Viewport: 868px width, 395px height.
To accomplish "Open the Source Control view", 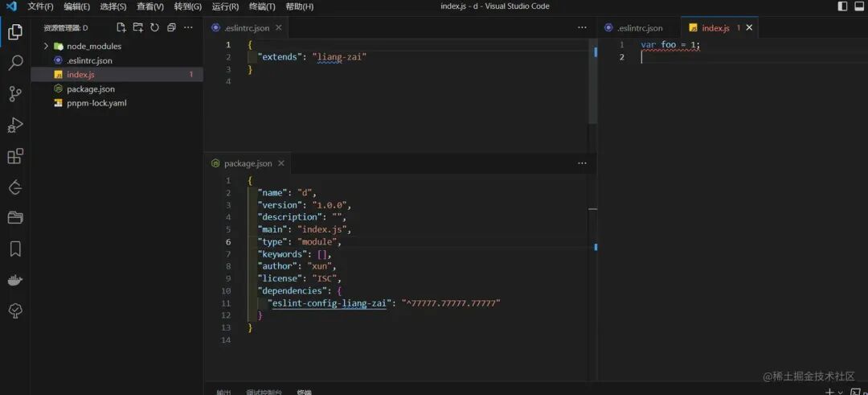I will pos(15,93).
